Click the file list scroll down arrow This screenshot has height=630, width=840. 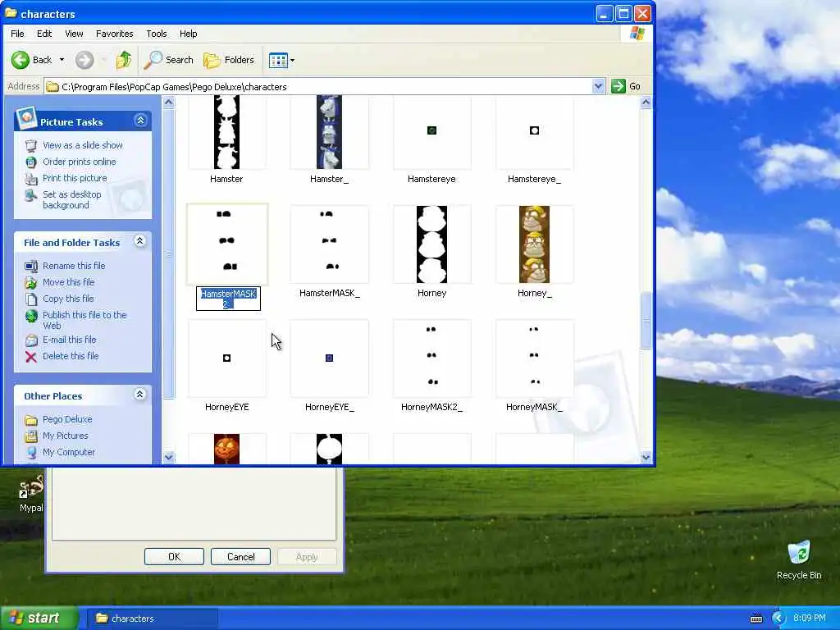click(x=646, y=457)
